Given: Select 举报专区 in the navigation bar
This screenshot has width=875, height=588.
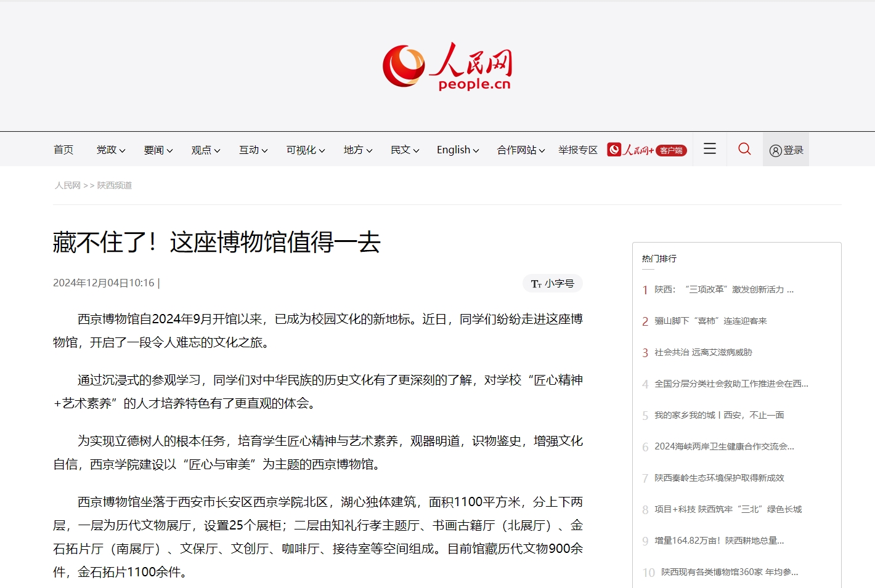Looking at the screenshot, I should 577,150.
